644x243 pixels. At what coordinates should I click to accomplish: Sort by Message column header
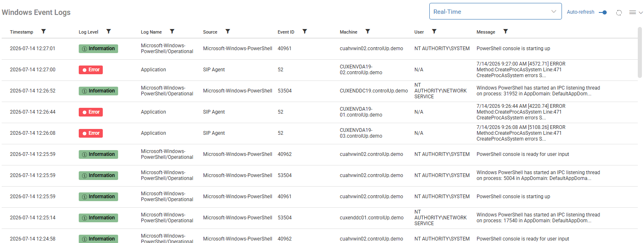pyautogui.click(x=486, y=32)
